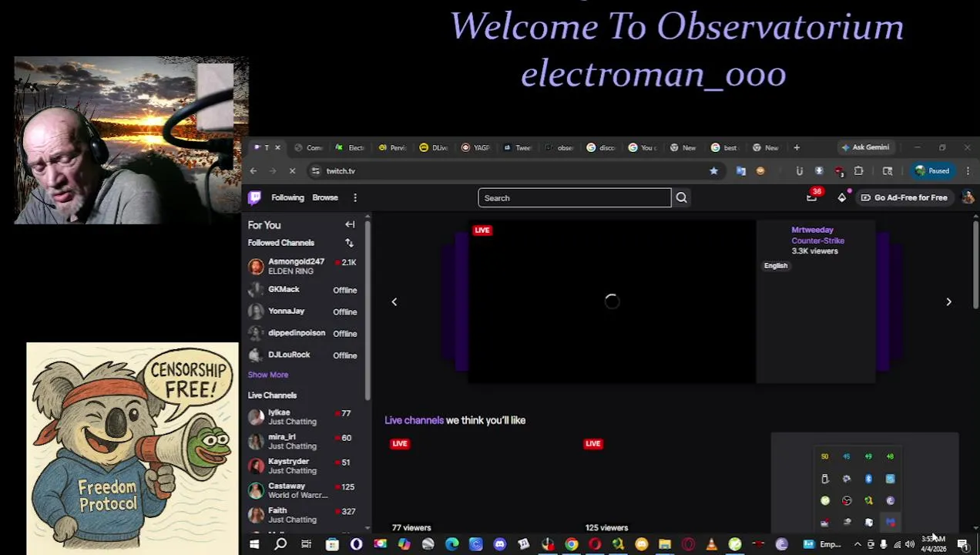Viewport: 980px width, 555px height.
Task: Open YonnaJay followed channel
Action: [x=303, y=311]
